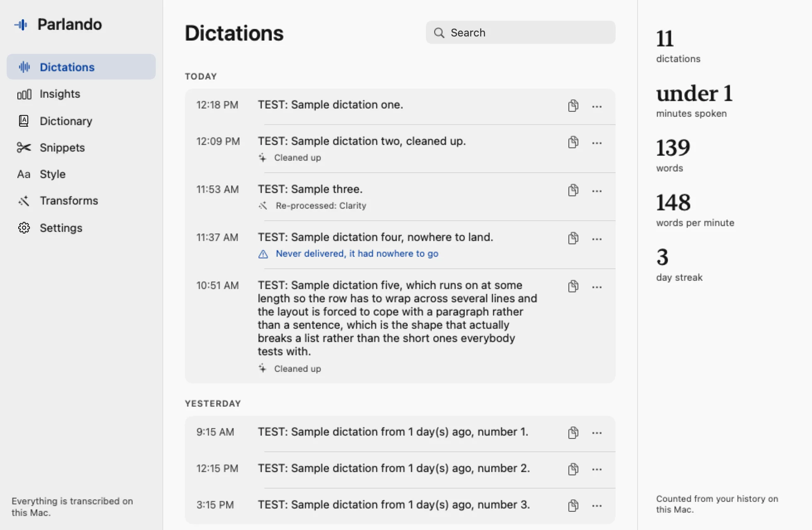Copy the 11:53 AM Sample three dictation
The width and height of the screenshot is (812, 530).
tap(573, 190)
